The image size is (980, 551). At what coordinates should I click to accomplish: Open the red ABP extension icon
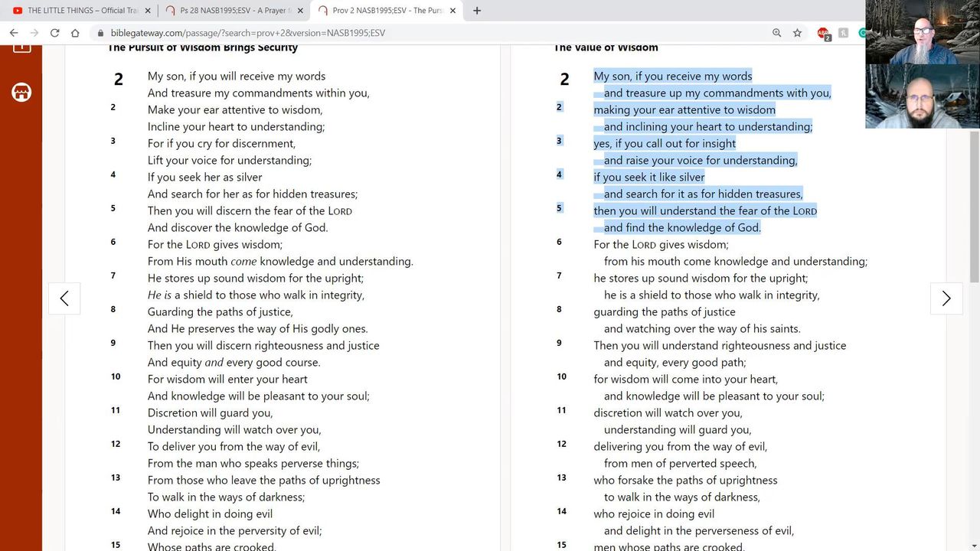point(823,33)
